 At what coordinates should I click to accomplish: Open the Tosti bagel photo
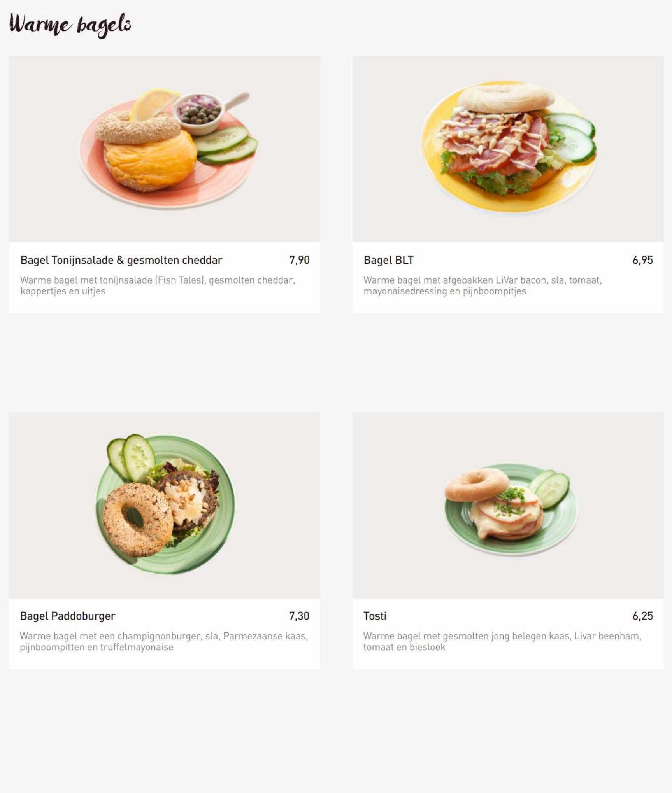click(508, 505)
